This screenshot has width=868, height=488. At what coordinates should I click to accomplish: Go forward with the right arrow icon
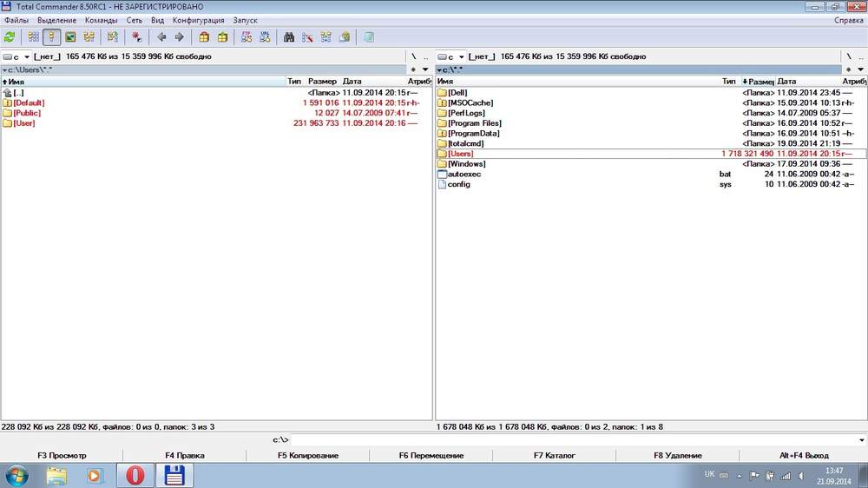180,37
